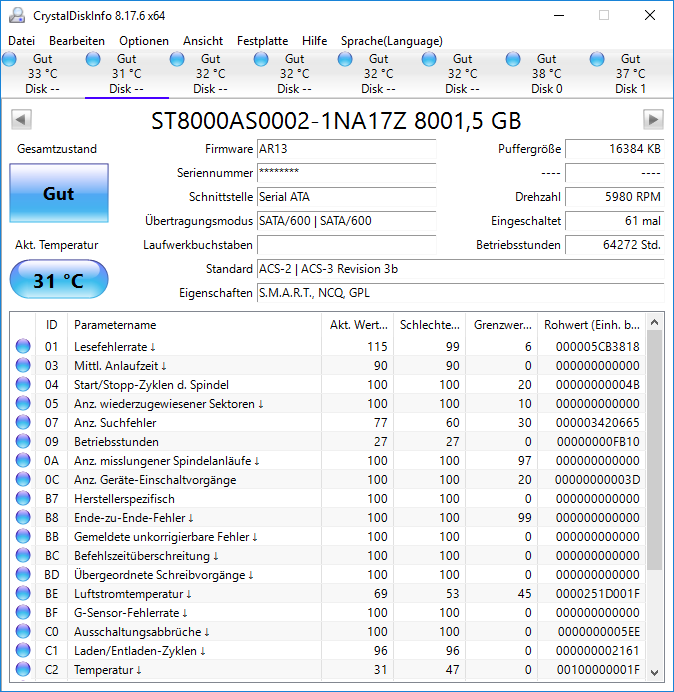Click the Grenzwert column header
The height and width of the screenshot is (692, 674).
(502, 325)
